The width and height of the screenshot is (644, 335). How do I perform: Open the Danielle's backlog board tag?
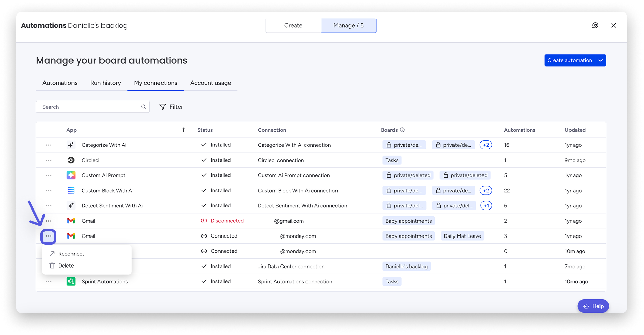pyautogui.click(x=406, y=267)
